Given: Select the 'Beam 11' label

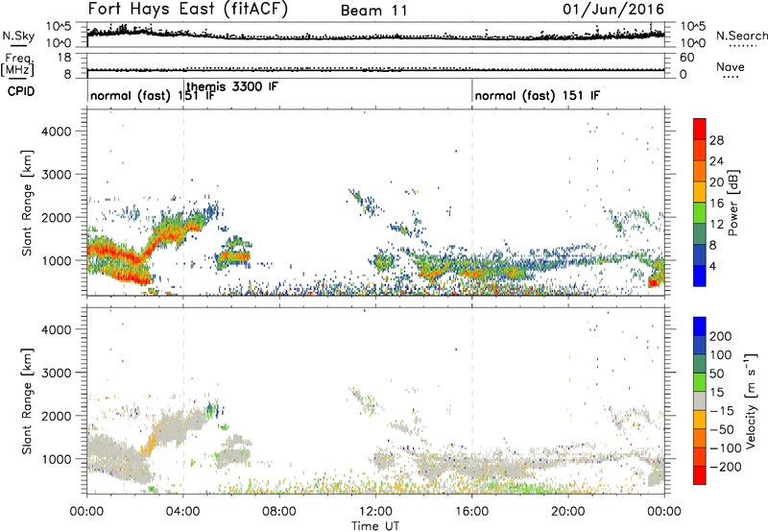Looking at the screenshot, I should pyautogui.click(x=374, y=11).
